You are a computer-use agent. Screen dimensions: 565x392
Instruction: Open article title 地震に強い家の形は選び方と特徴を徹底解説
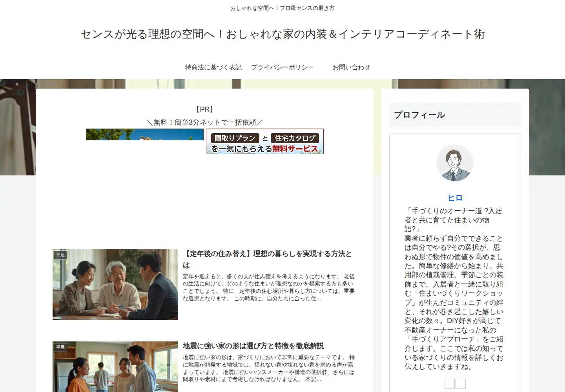(x=253, y=346)
